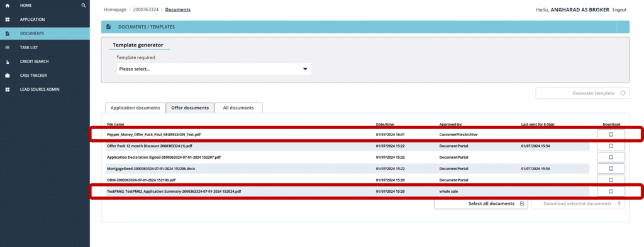Click 2000363324 breadcrumb link
Screen dimensions: 644x247
point(146,9)
